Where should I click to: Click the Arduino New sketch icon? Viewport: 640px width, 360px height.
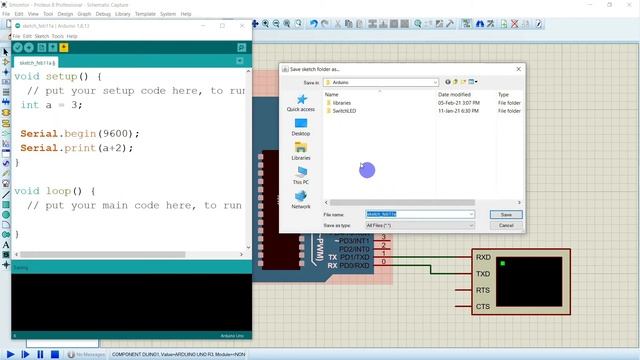[42, 48]
